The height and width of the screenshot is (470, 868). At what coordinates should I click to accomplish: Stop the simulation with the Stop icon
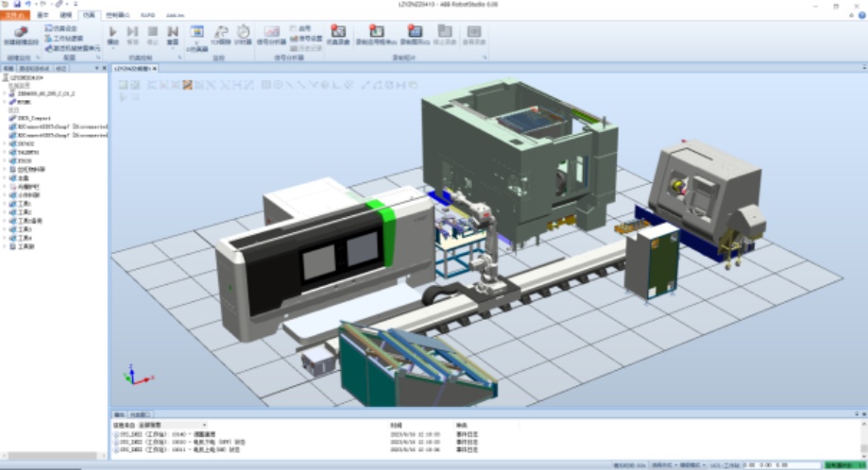tap(152, 34)
